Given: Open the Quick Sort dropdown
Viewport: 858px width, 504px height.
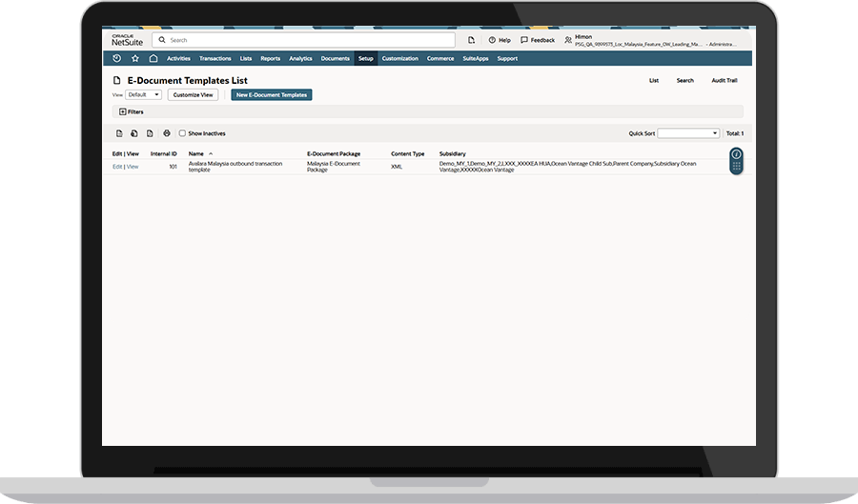Looking at the screenshot, I should tap(688, 133).
